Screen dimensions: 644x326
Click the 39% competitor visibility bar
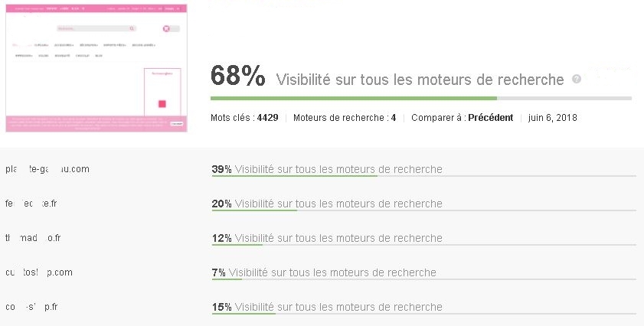point(424,176)
